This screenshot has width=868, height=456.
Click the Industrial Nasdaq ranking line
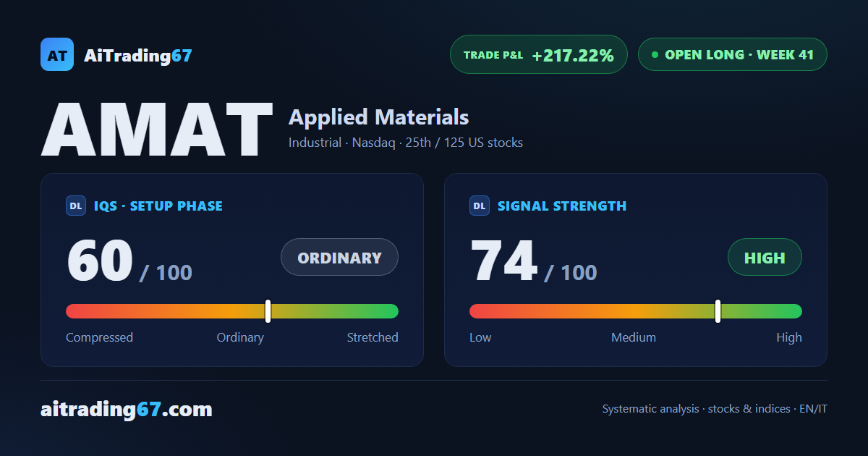[x=406, y=143]
